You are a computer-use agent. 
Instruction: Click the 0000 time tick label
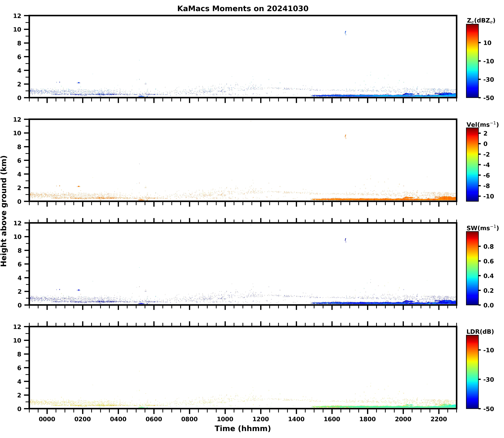(47, 419)
